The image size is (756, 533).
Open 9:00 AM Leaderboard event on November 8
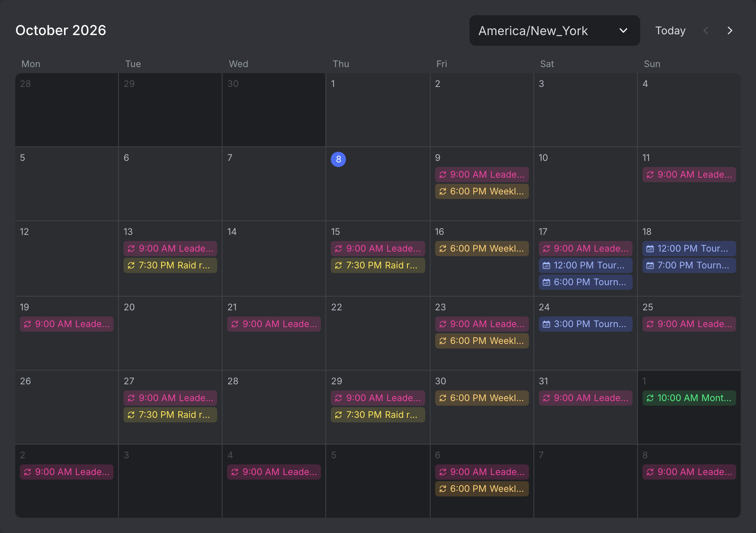[689, 472]
